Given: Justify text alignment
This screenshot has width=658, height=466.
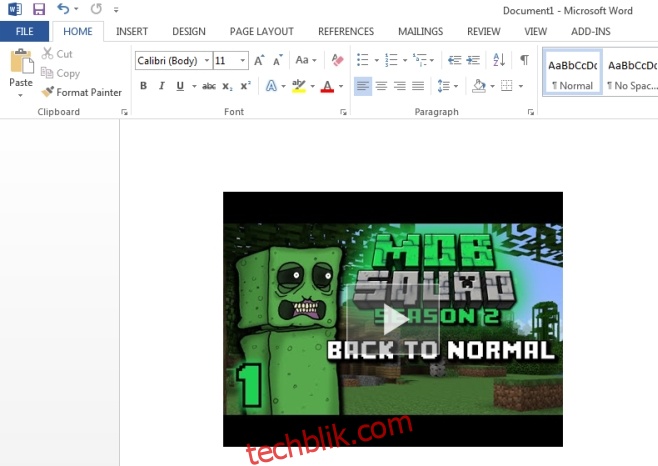Looking at the screenshot, I should click(x=418, y=86).
